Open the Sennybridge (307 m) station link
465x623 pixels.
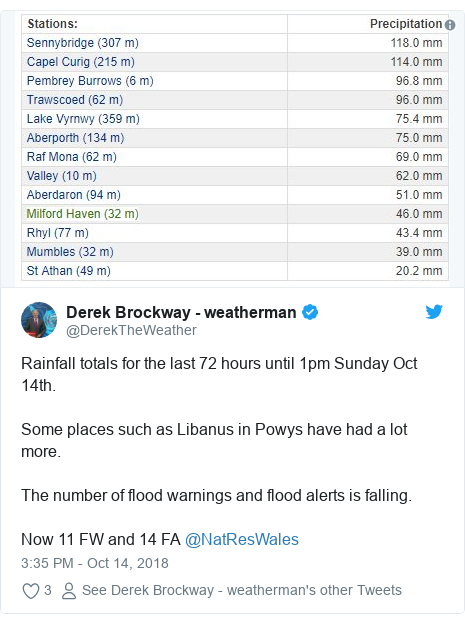[83, 43]
